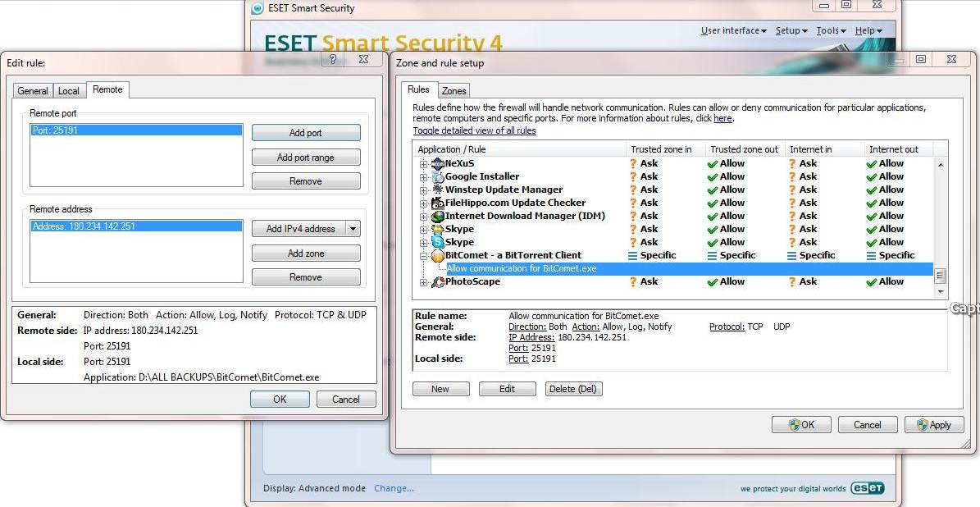Click the BitComet application icon
The image size is (980, 507).
point(437,256)
